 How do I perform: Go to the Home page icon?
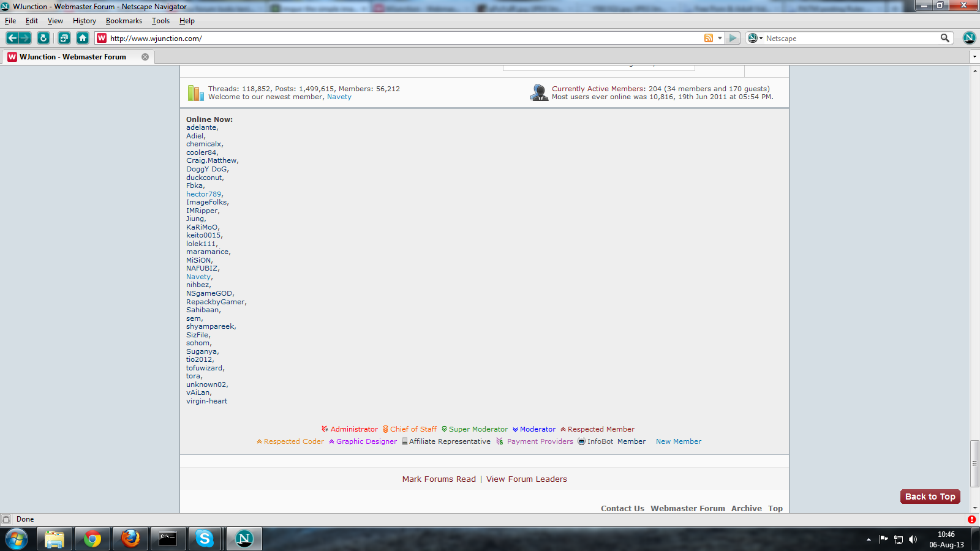click(x=83, y=38)
